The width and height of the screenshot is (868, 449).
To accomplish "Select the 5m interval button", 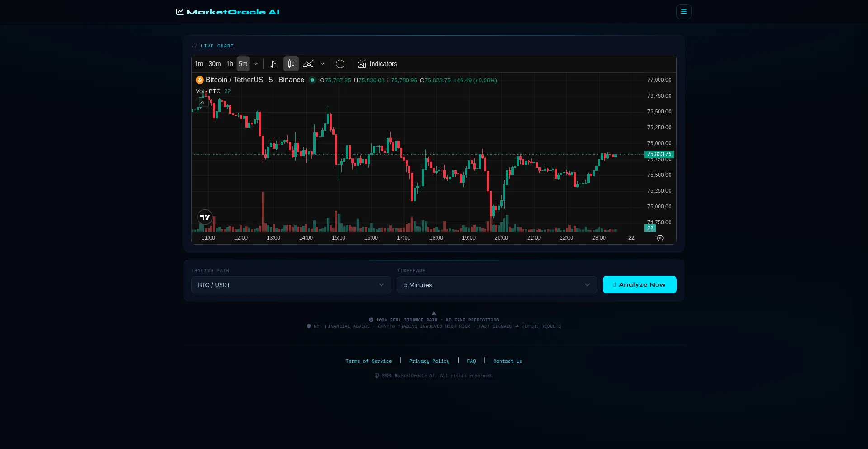I will pos(243,64).
